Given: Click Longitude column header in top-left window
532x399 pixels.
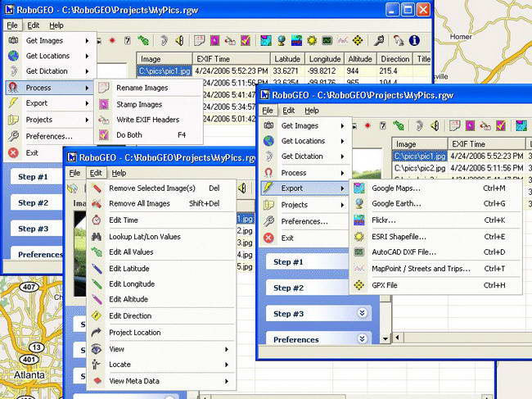Looking at the screenshot, I should pos(325,59).
